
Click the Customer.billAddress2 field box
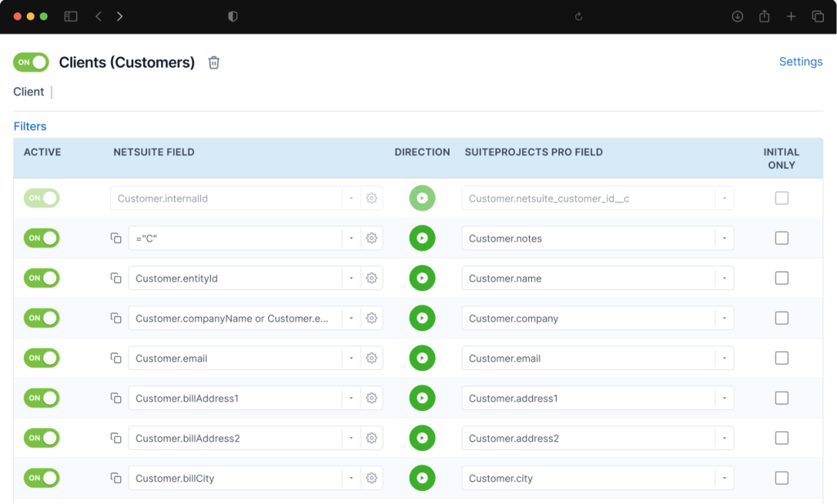[235, 439]
